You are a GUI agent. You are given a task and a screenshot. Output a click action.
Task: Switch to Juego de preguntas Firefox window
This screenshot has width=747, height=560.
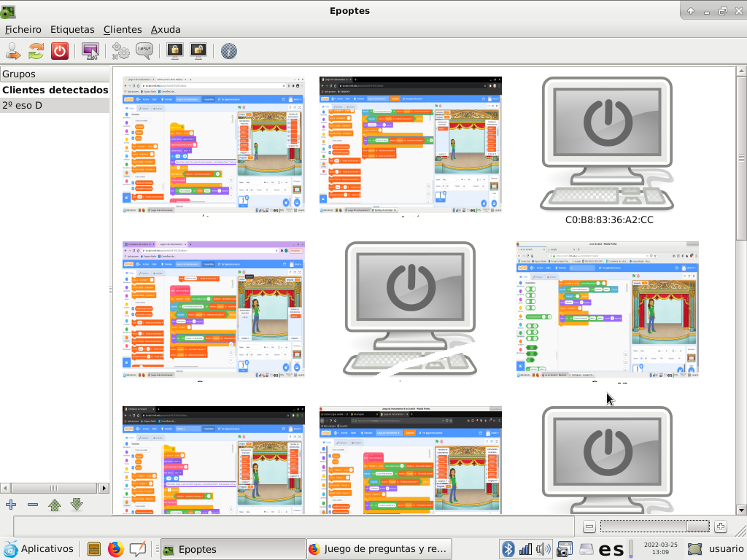379,550
